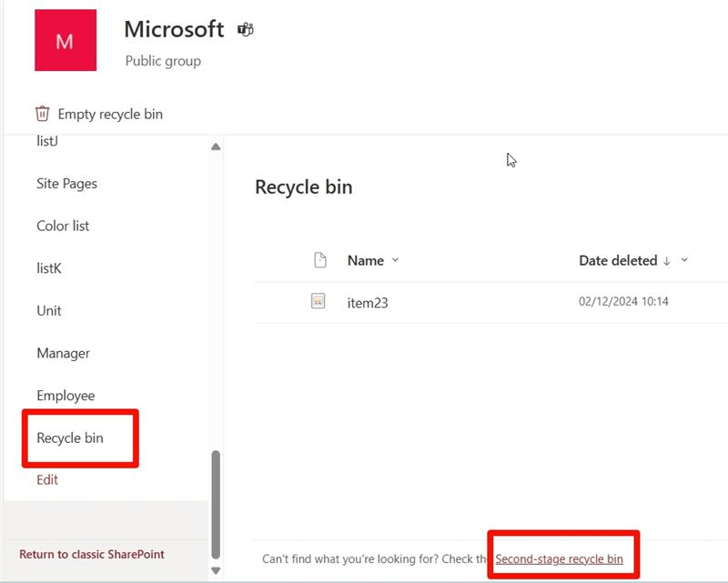Click the Date deleted sort arrow

click(667, 261)
